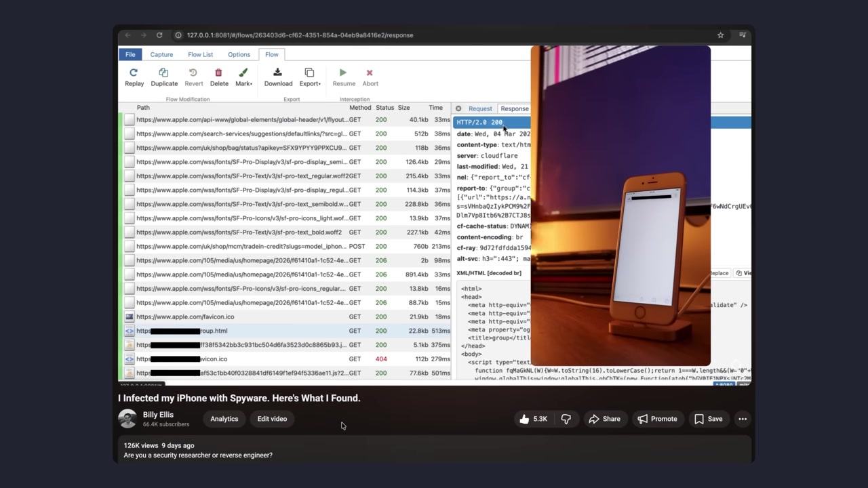Select the apple.com favicon.ico flow row
This screenshot has height=488, width=868.
coord(285,317)
